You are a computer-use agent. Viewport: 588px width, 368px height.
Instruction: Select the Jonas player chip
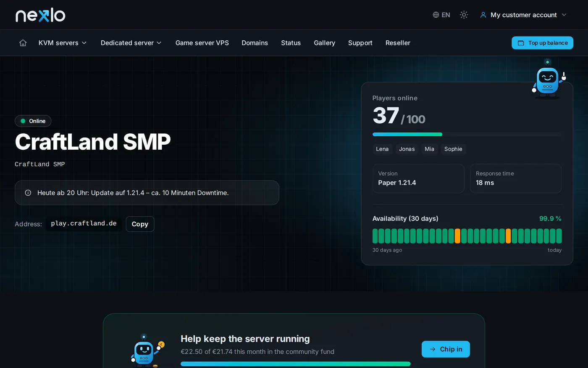point(407,149)
